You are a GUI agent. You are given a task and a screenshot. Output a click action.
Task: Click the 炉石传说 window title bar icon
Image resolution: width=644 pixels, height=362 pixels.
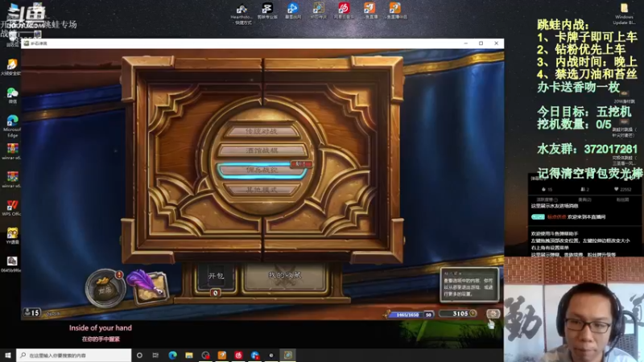(27, 43)
